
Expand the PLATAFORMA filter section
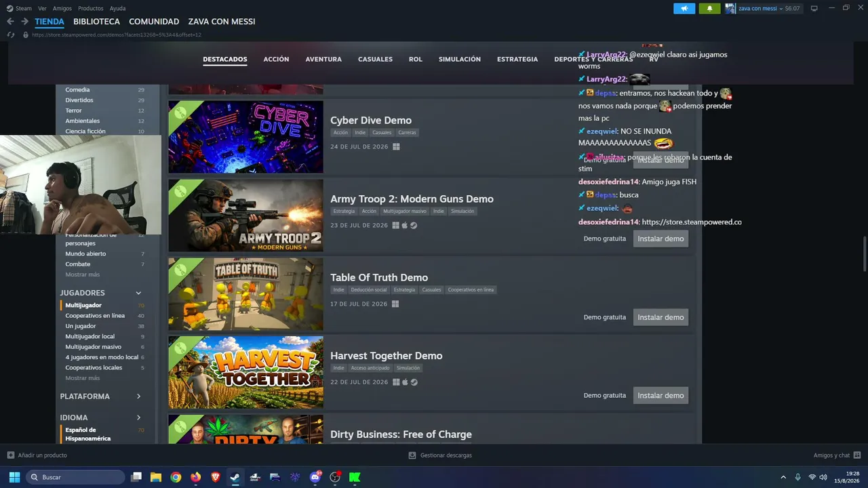[x=138, y=396]
